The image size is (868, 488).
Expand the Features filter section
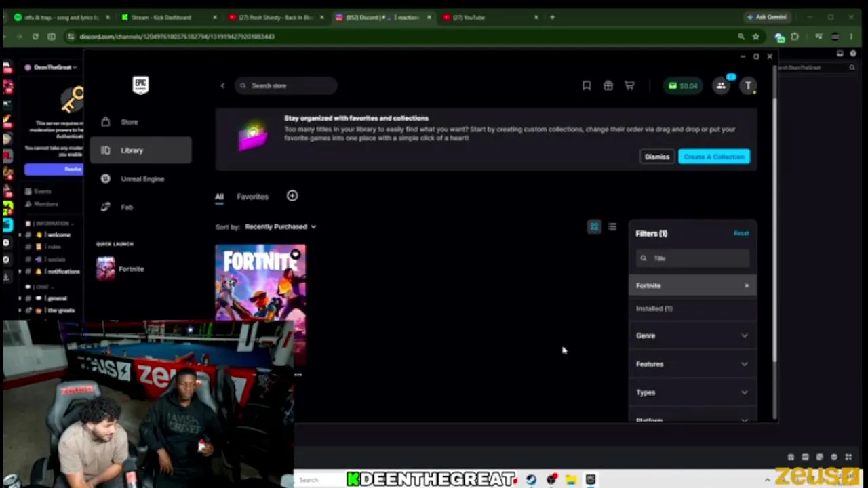tap(692, 364)
